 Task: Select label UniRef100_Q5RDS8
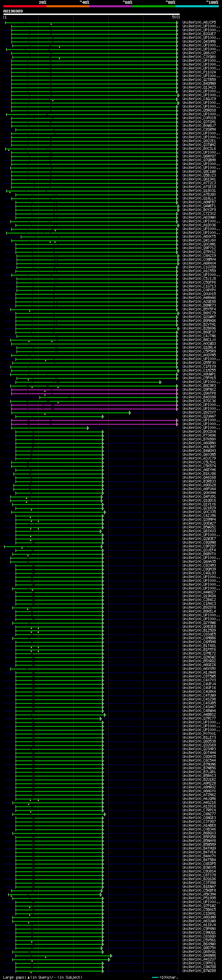pos(199,110)
